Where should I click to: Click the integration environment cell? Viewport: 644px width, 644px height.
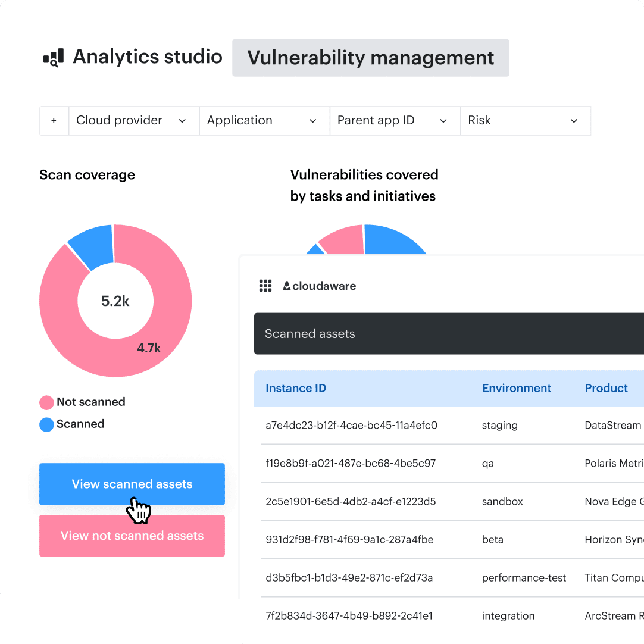[508, 616]
